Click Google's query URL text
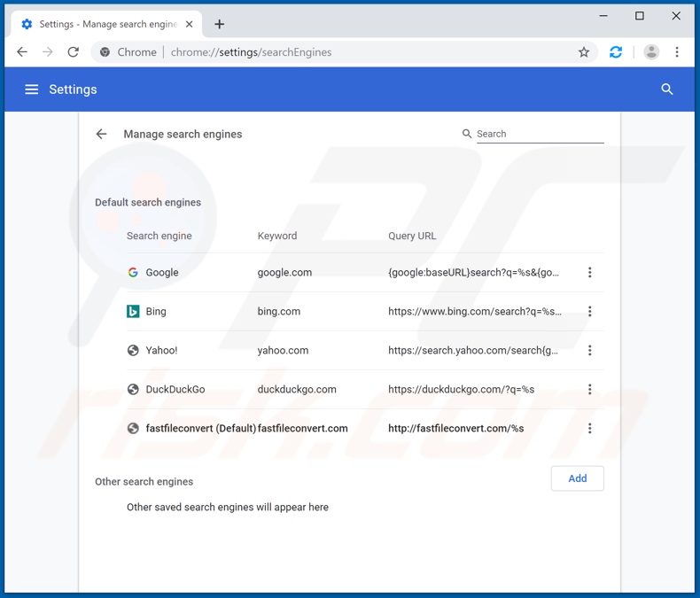This screenshot has width=700, height=598. (473, 272)
